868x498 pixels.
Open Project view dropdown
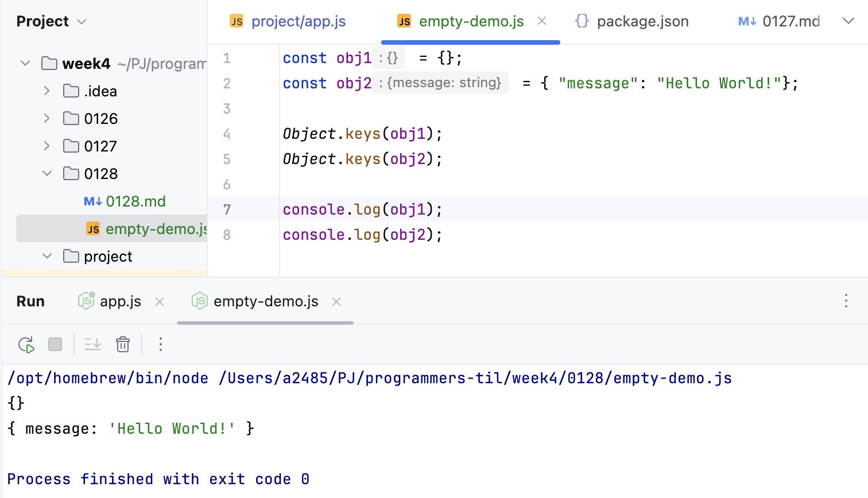[82, 22]
